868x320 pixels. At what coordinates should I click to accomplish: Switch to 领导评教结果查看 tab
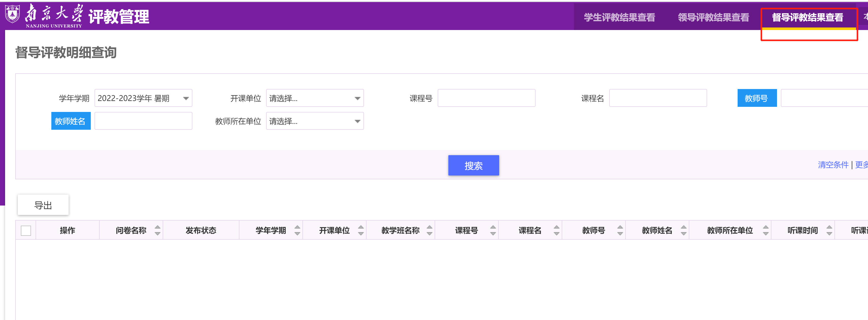tap(713, 17)
